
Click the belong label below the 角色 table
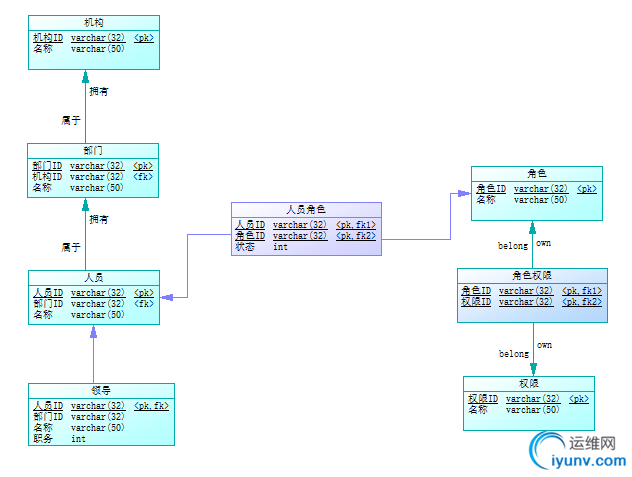tap(513, 246)
